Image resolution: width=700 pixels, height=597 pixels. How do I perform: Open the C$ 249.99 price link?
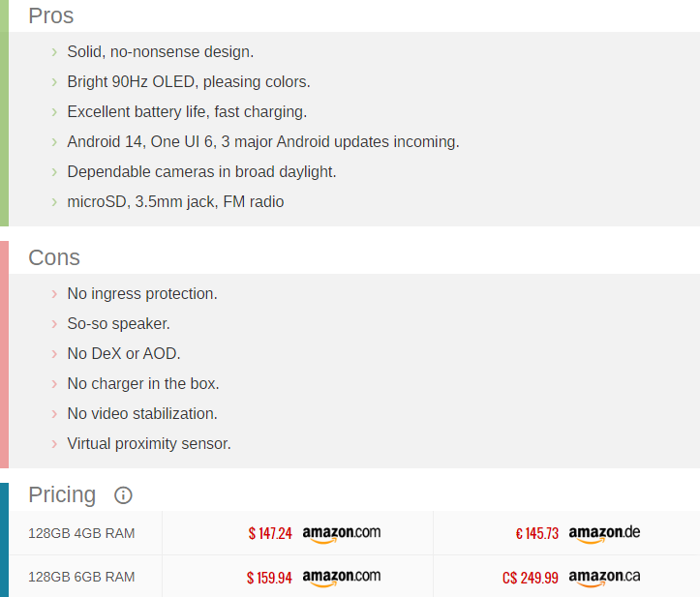pos(531,578)
